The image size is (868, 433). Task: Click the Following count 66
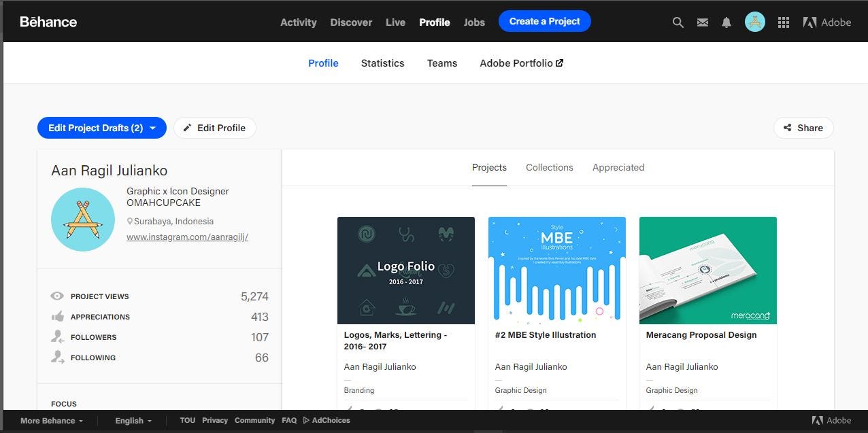pyautogui.click(x=262, y=358)
